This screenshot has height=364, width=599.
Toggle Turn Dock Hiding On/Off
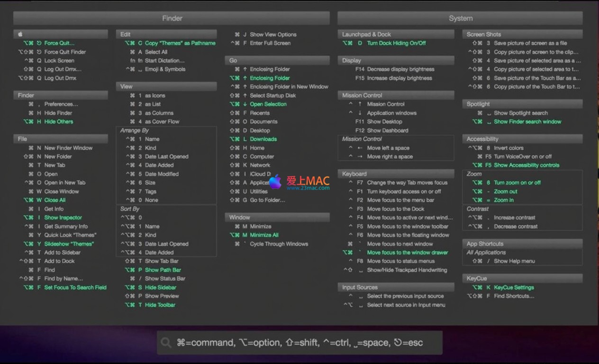[x=396, y=43]
